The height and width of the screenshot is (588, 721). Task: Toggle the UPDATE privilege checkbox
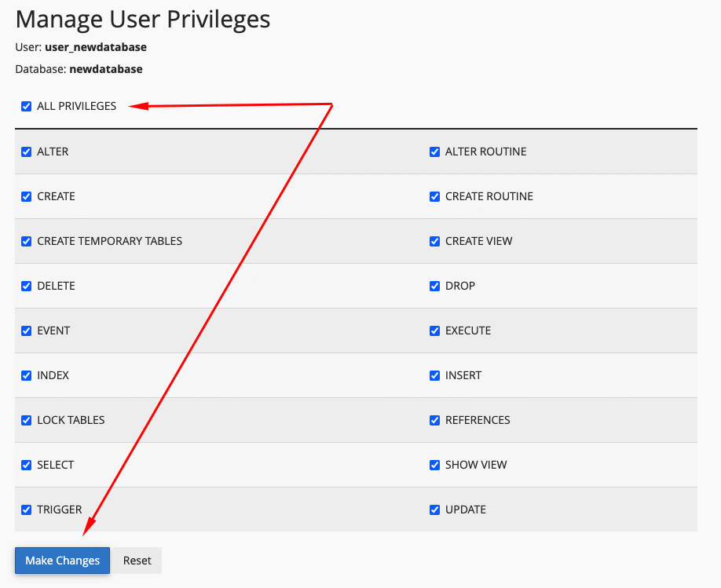(x=435, y=509)
